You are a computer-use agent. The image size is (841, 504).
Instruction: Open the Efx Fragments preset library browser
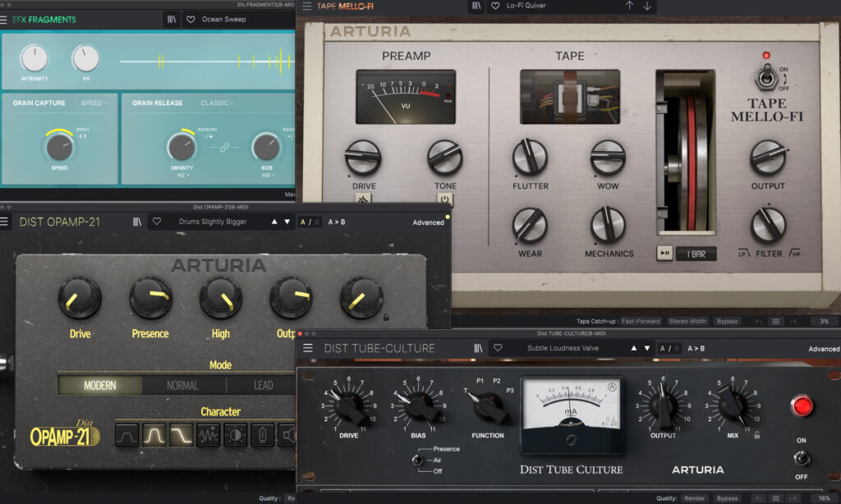[172, 19]
